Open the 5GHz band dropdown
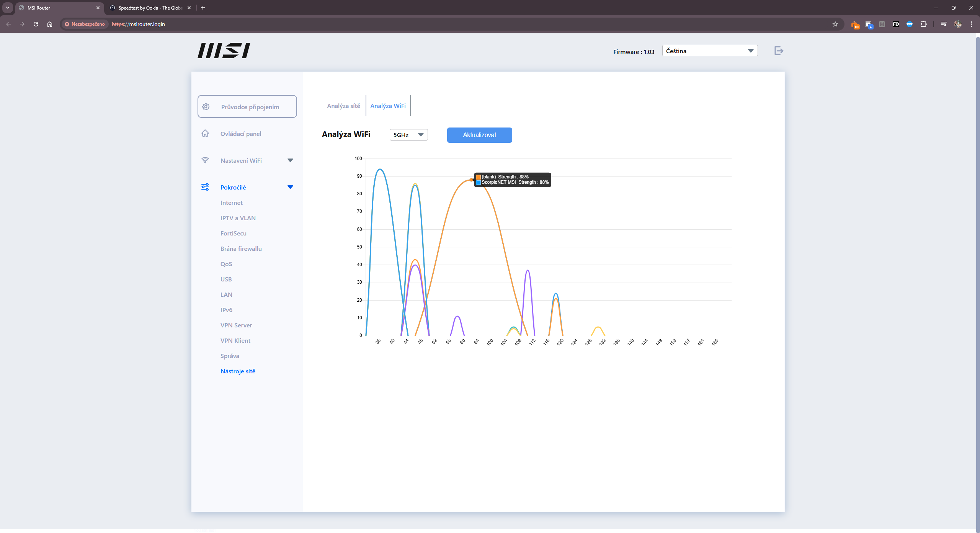This screenshot has width=980, height=533. tap(408, 135)
